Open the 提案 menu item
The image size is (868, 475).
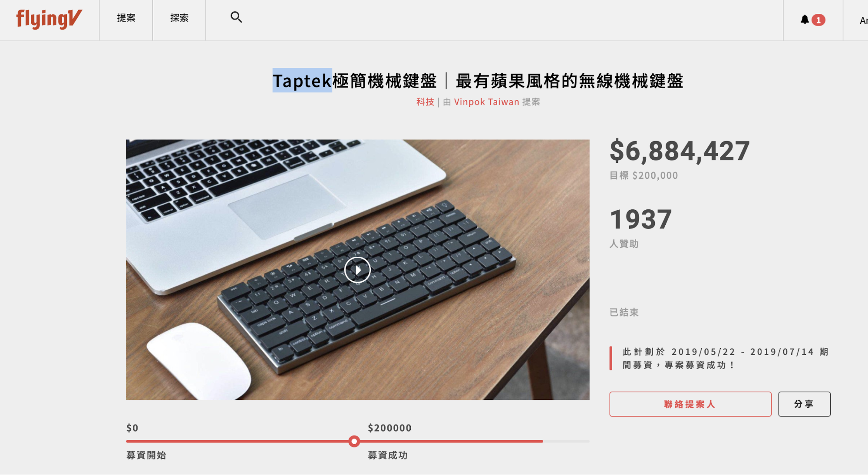coord(126,18)
